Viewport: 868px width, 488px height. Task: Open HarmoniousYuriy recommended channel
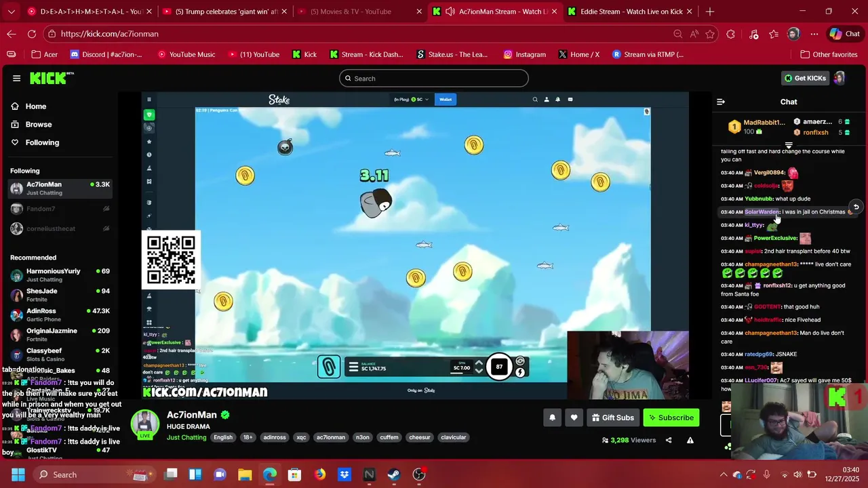coord(60,275)
